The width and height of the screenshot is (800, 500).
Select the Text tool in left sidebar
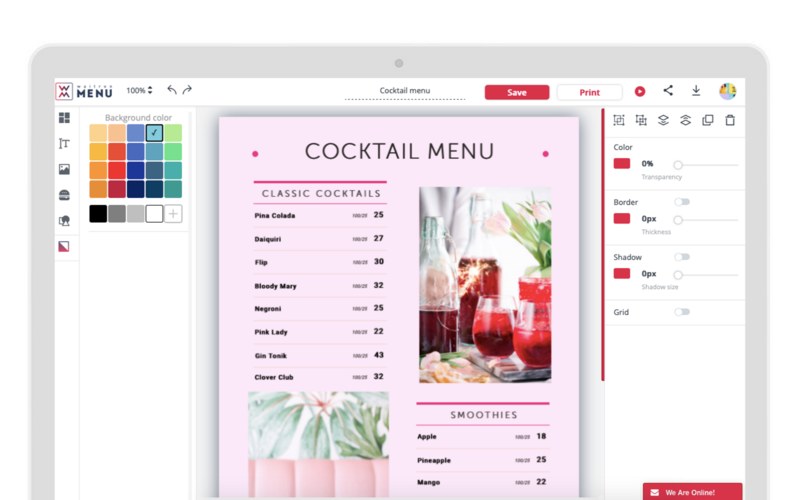click(x=64, y=143)
